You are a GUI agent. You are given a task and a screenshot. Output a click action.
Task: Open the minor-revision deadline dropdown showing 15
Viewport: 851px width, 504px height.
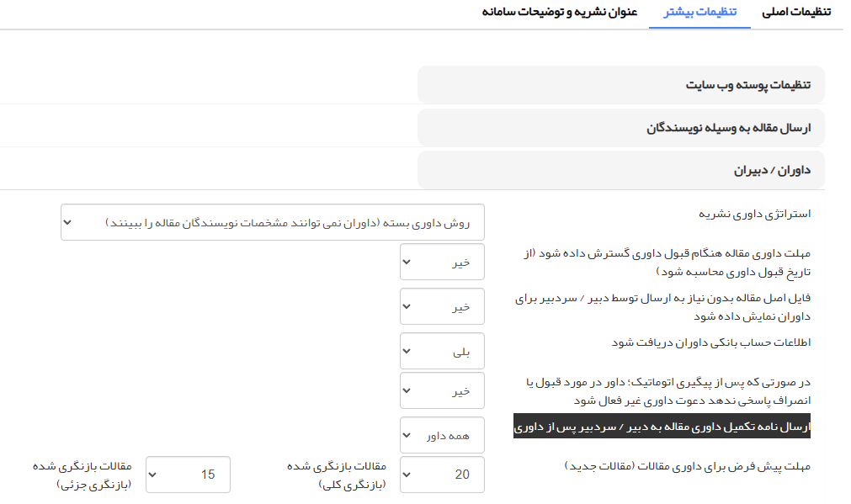[188, 475]
